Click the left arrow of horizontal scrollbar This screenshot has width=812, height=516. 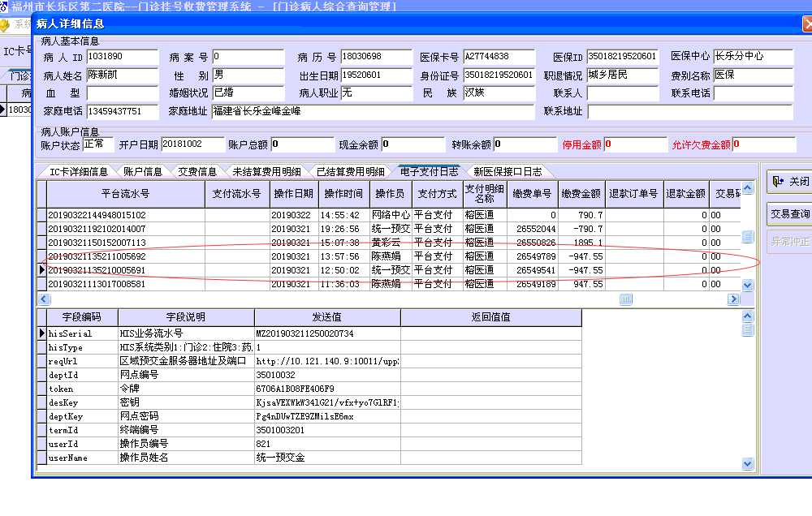(44, 299)
